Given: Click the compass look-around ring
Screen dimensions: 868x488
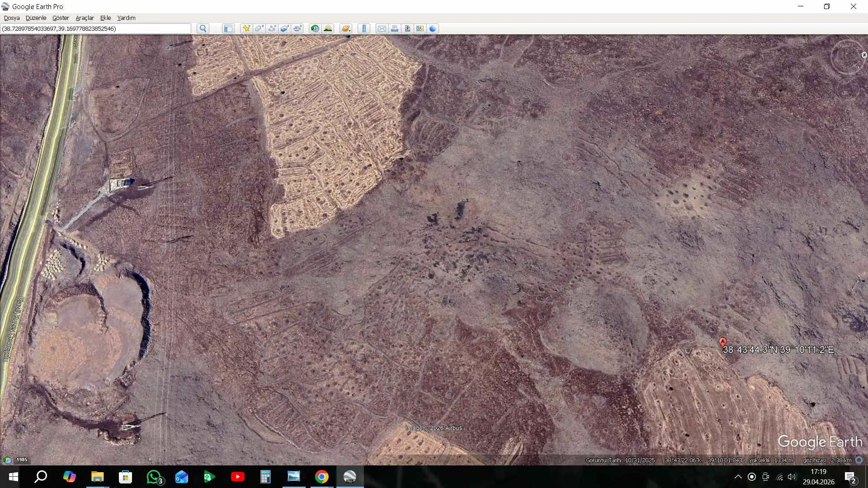Looking at the screenshot, I should [x=848, y=57].
